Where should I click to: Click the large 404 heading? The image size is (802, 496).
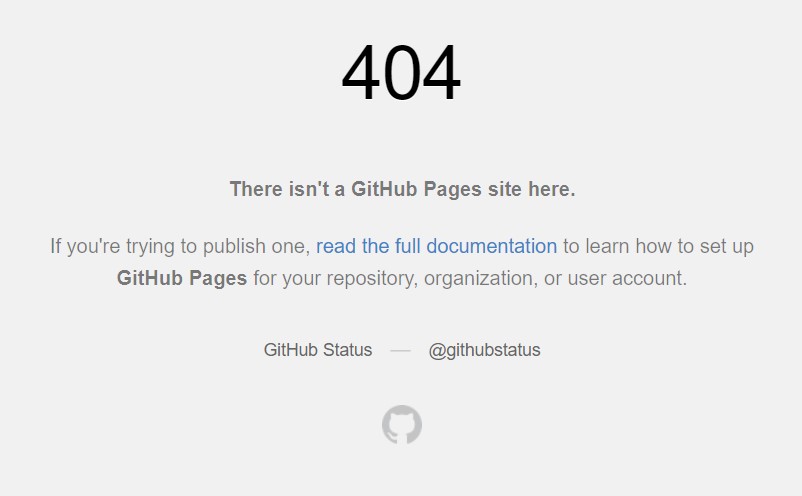(401, 73)
